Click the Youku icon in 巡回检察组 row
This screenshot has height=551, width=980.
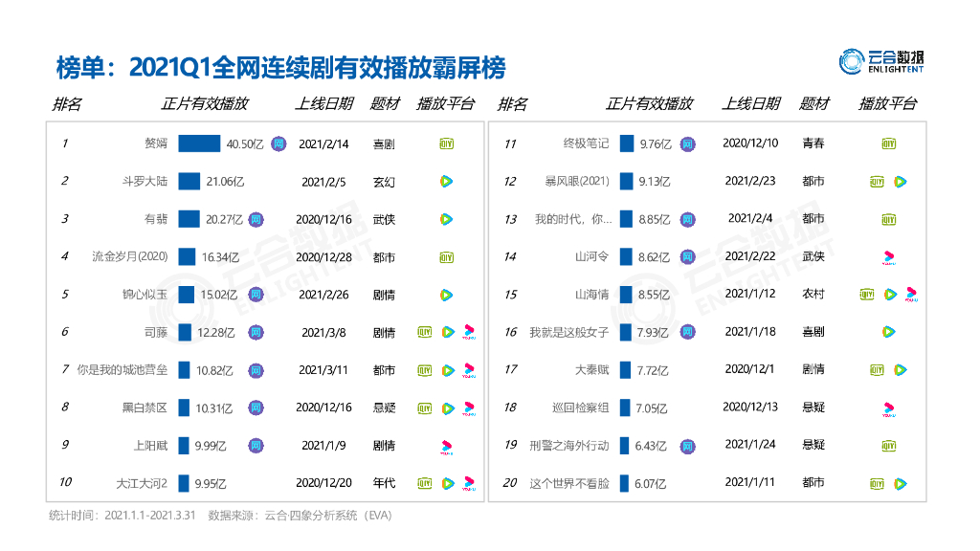(889, 409)
